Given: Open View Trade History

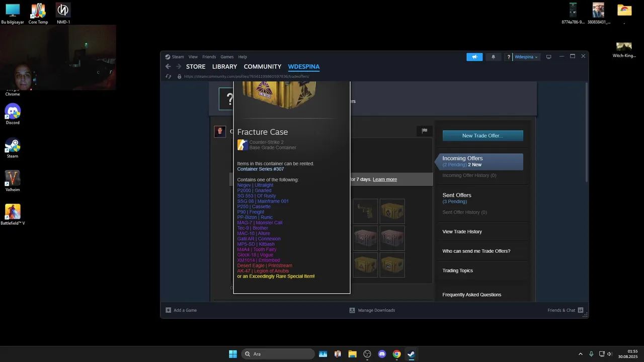Looking at the screenshot, I should (462, 232).
